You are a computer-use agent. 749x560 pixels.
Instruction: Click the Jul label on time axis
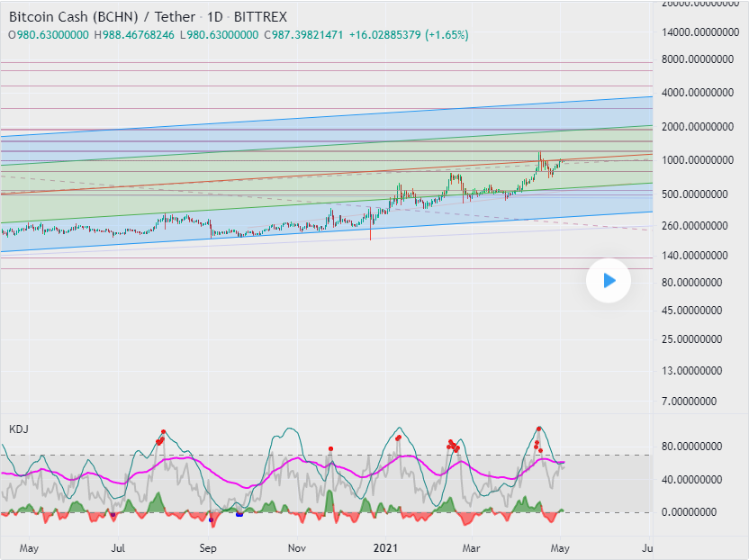coord(118,546)
